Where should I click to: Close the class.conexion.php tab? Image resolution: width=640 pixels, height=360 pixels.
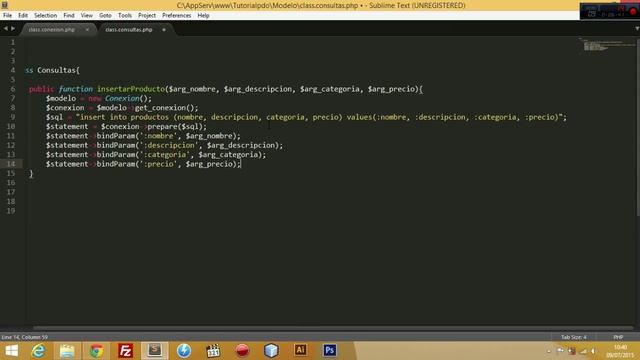pos(87,30)
